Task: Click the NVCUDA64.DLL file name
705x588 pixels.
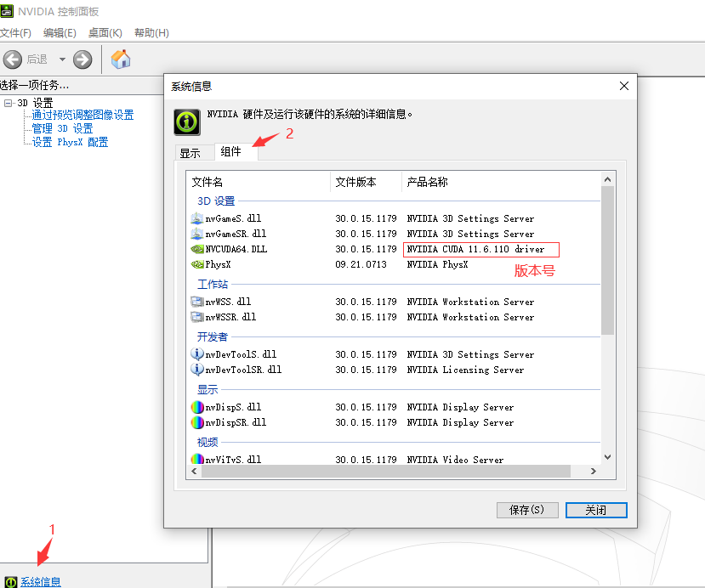Action: pos(236,249)
